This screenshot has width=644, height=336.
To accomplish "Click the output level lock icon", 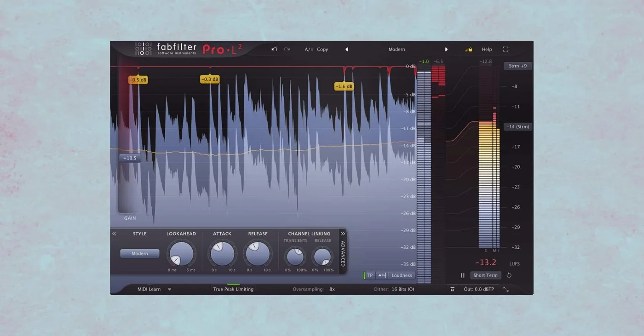I will (x=468, y=49).
